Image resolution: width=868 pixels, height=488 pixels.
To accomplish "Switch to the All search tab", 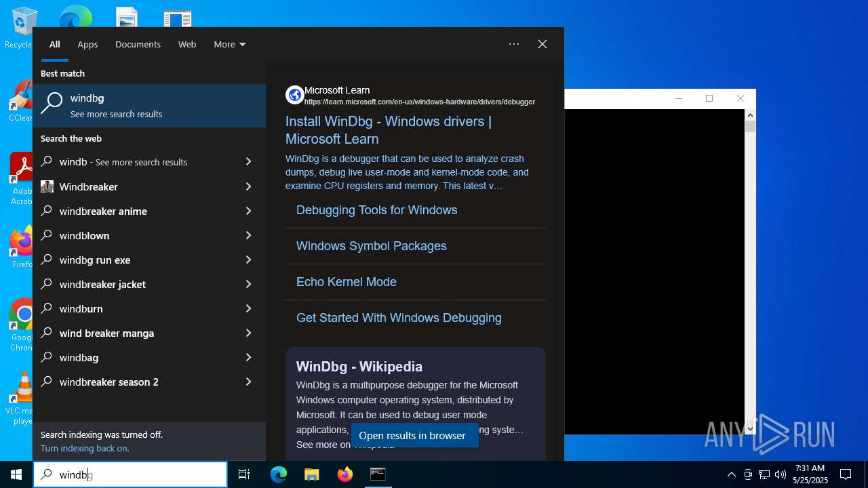I will pos(55,44).
